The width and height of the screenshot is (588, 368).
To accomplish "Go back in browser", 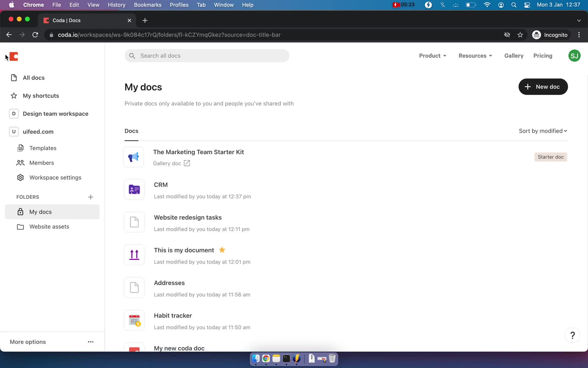I will coord(9,35).
